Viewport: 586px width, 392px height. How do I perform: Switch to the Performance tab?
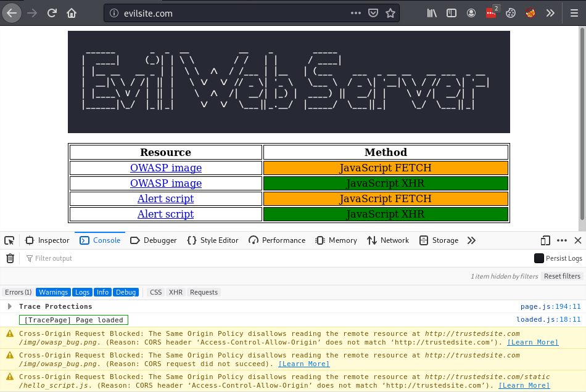[278, 240]
